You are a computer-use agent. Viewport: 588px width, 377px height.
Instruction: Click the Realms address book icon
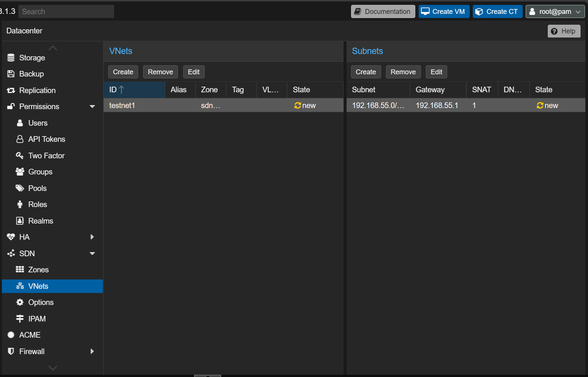(x=20, y=221)
